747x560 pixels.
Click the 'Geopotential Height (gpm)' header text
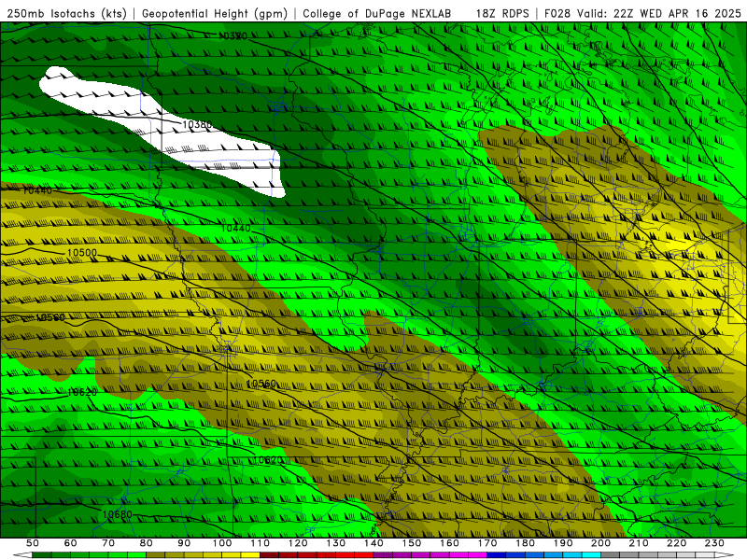[215, 13]
